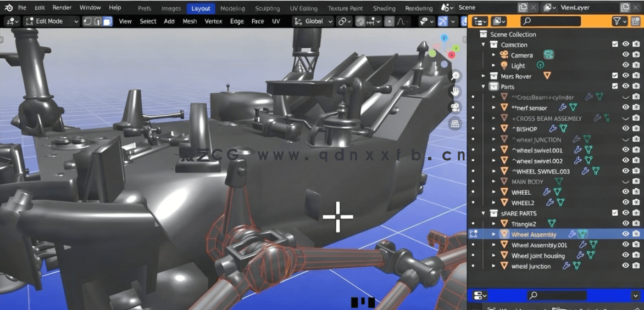
Task: Click the pan view hand icon
Action: (455, 92)
